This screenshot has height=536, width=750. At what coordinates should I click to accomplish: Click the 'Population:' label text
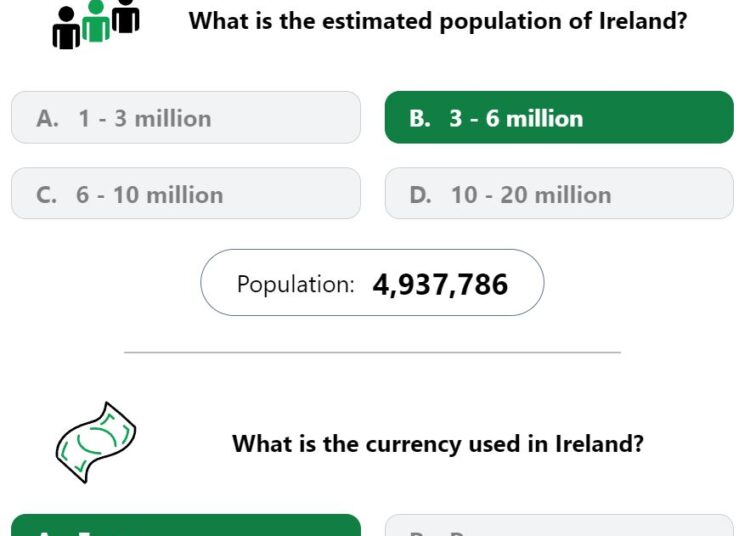296,284
